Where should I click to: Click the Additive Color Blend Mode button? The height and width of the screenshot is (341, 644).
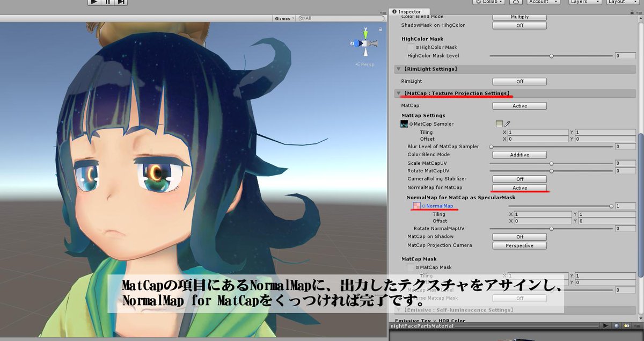(x=519, y=155)
